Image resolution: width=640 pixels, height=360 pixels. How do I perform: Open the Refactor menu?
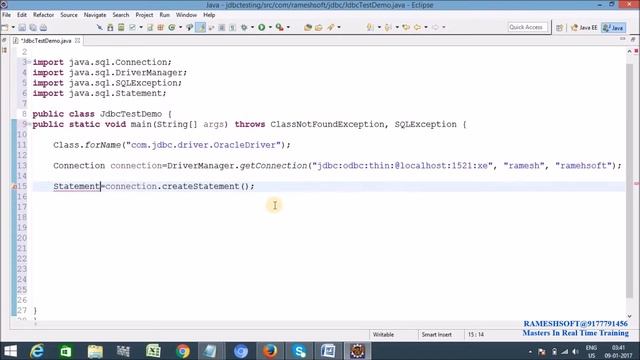[43, 15]
